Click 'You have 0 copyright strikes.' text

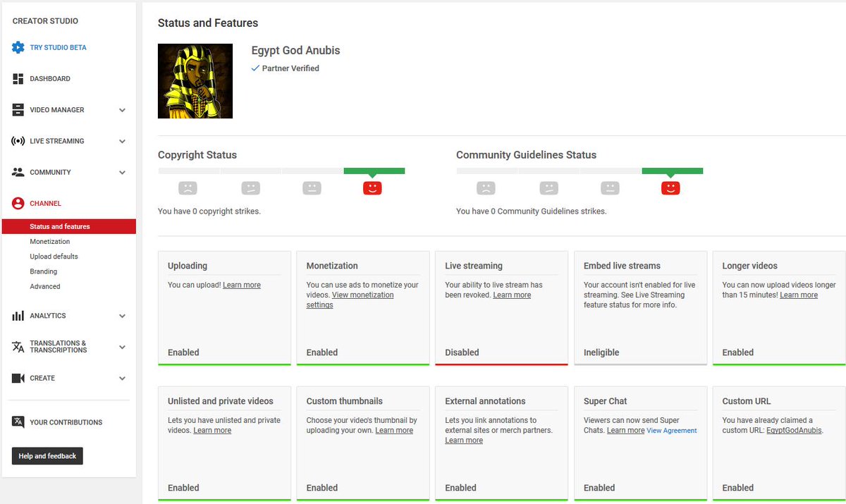209,211
